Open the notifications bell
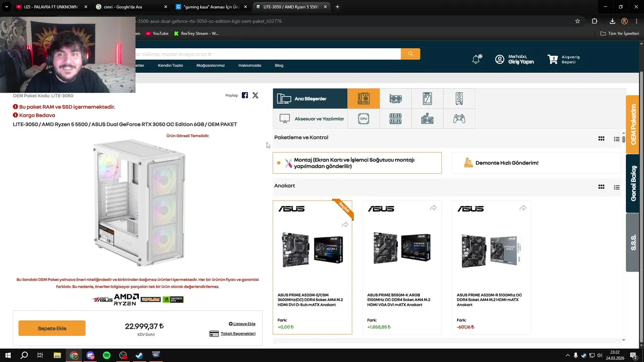This screenshot has width=644, height=362. tap(476, 59)
